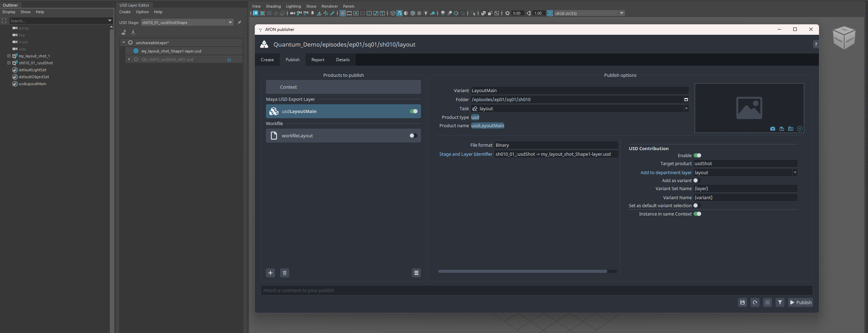868x333 pixels.
Task: Click the plus icon to add product
Action: pyautogui.click(x=270, y=273)
